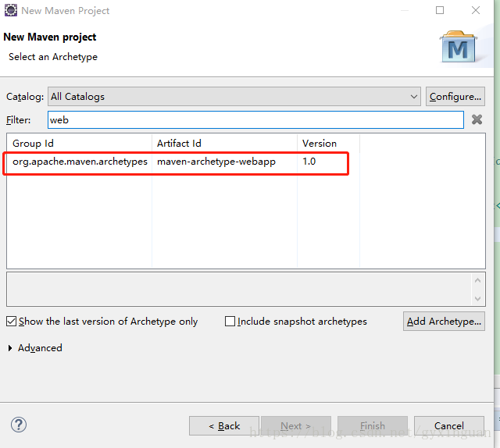The height and width of the screenshot is (448, 500).
Task: Click the Eclipse icon in the title bar
Action: click(10, 10)
